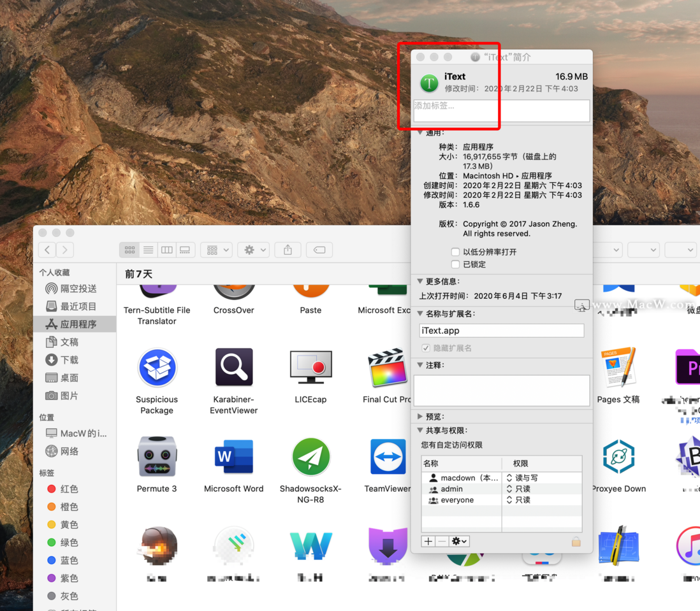700x611 pixels.
Task: Select MacW 的i... computer in sidebar
Action: [77, 433]
